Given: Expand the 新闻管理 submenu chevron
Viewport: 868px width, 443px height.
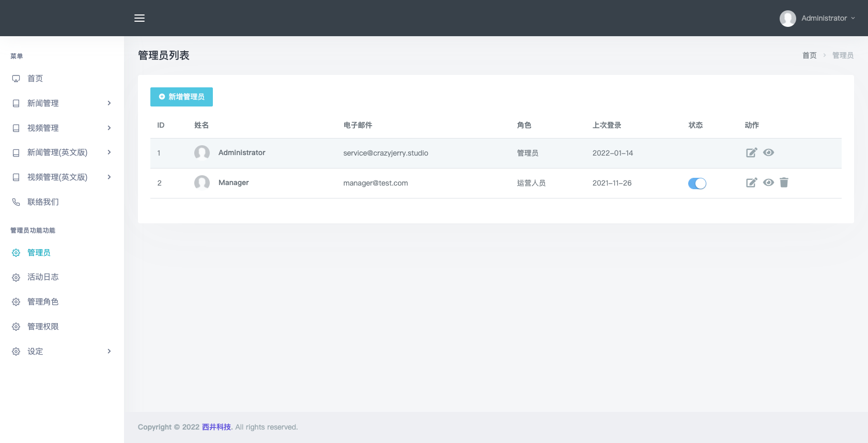Looking at the screenshot, I should (x=109, y=103).
